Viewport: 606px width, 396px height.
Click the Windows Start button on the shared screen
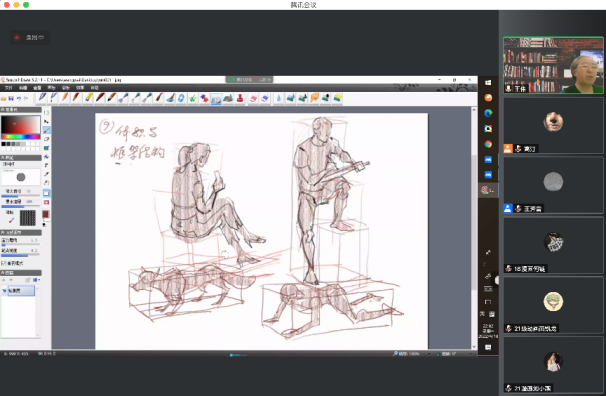coord(488,82)
